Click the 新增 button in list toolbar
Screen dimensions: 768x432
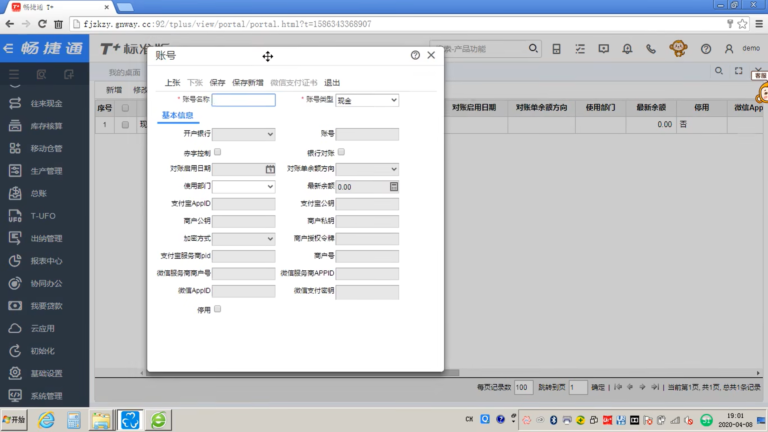coord(114,90)
